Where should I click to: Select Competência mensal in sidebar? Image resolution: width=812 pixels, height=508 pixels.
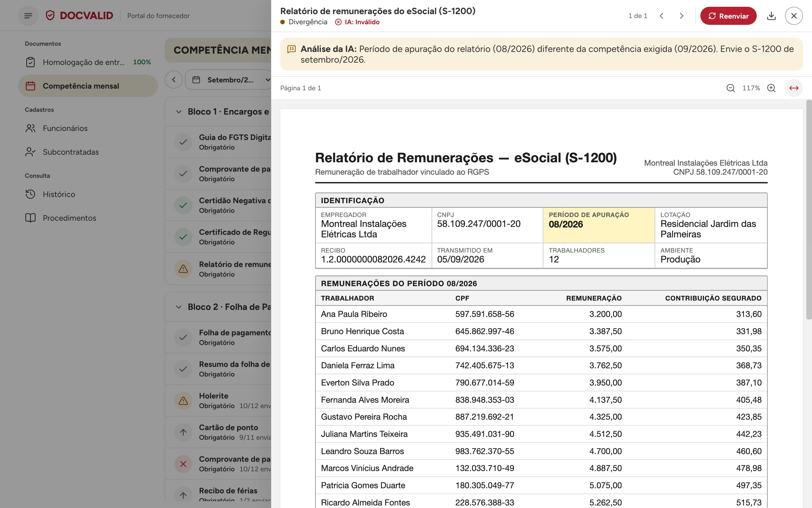(88, 86)
